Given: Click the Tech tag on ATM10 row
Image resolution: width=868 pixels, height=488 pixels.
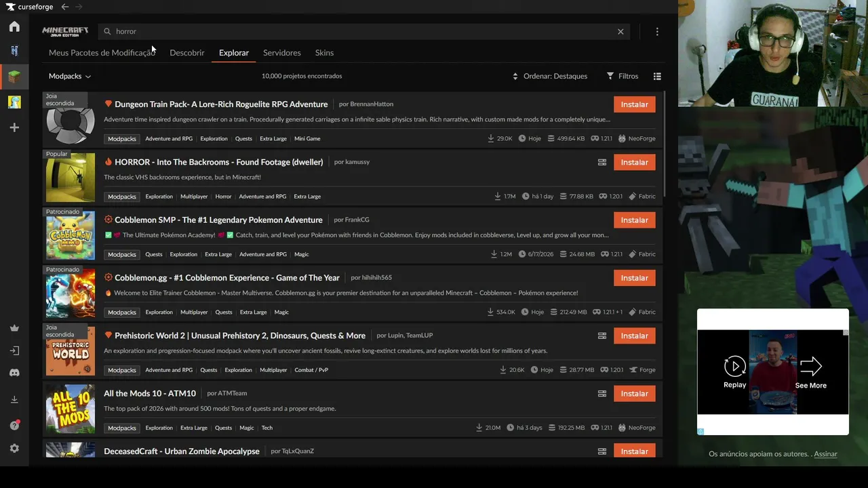Looking at the screenshot, I should [267, 428].
